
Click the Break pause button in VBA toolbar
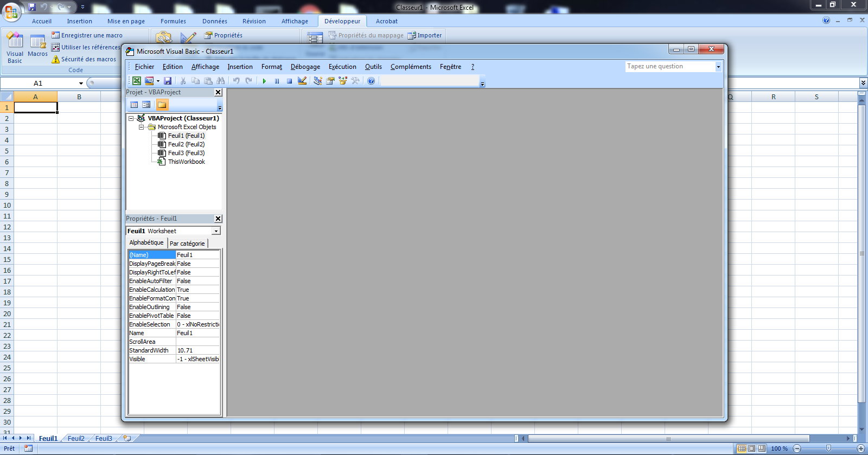click(x=277, y=81)
